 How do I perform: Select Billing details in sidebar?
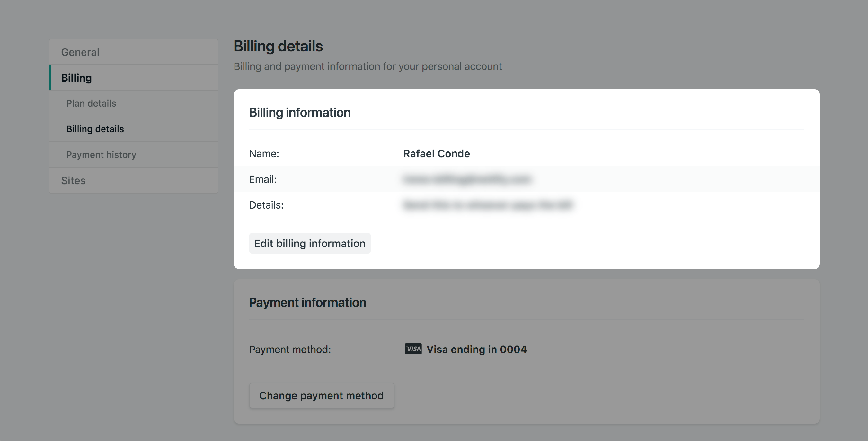coord(95,129)
